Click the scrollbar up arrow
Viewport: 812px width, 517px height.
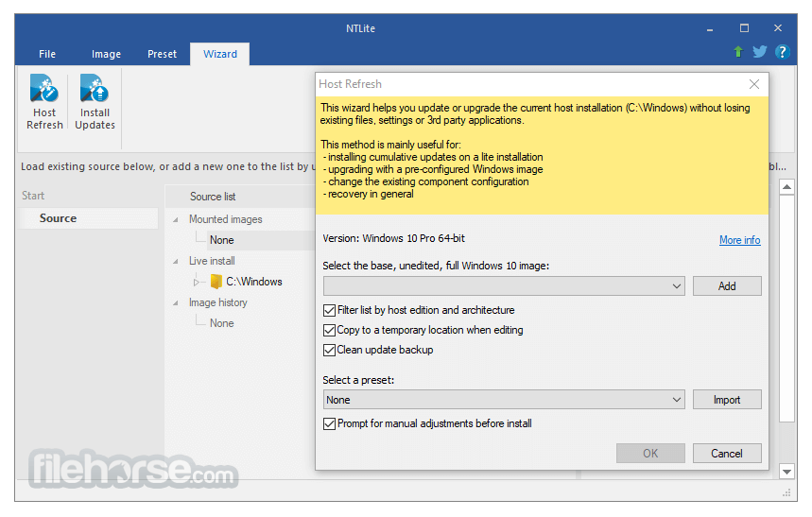(x=786, y=187)
